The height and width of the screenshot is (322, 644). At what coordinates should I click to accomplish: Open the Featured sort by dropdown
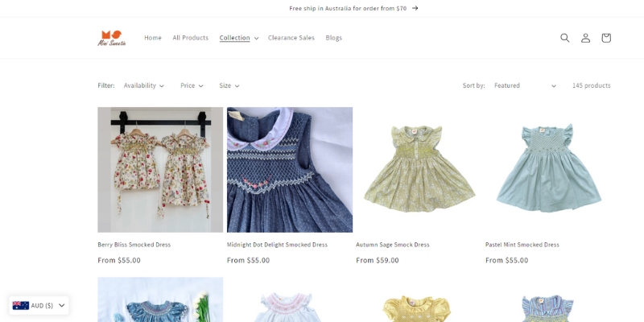(x=524, y=85)
